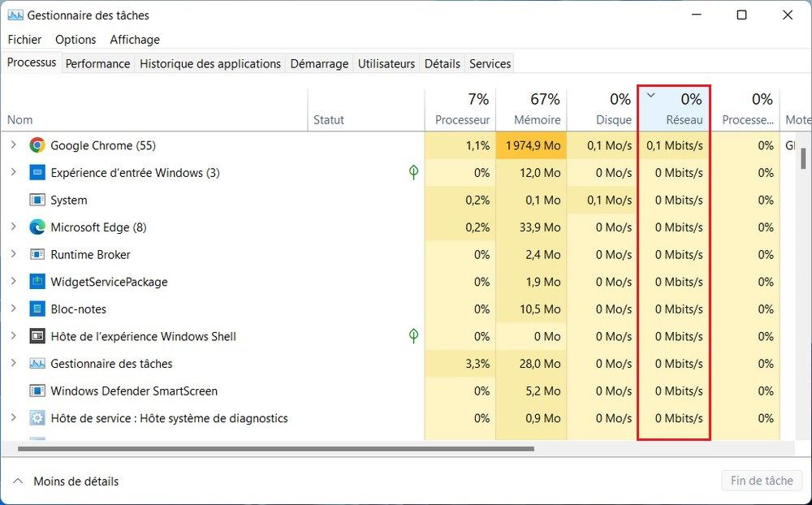
Task: Click the horizontal scrollbar thumb
Action: click(x=275, y=449)
